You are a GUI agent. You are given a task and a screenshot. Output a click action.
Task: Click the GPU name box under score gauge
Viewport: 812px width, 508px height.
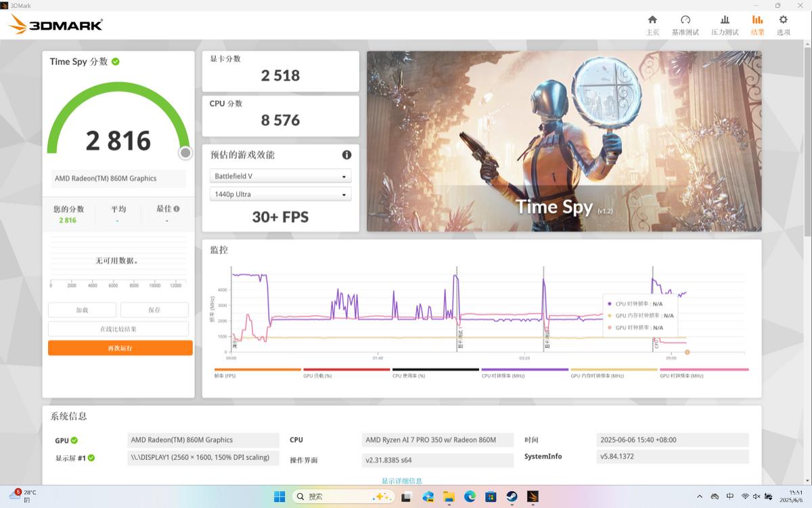118,179
